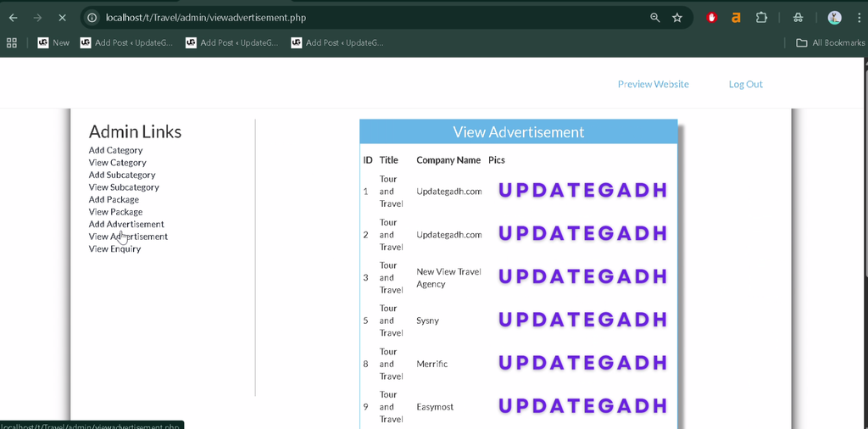This screenshot has height=429, width=868.
Task: Open the first 'Add Post ‹ UpdateG...' bookmark
Action: (x=127, y=42)
